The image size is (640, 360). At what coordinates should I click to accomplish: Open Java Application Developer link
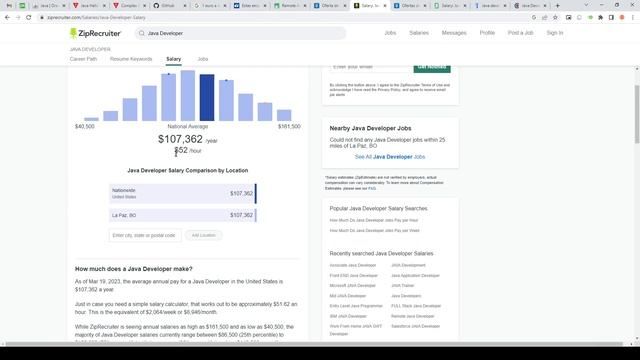coord(415,276)
